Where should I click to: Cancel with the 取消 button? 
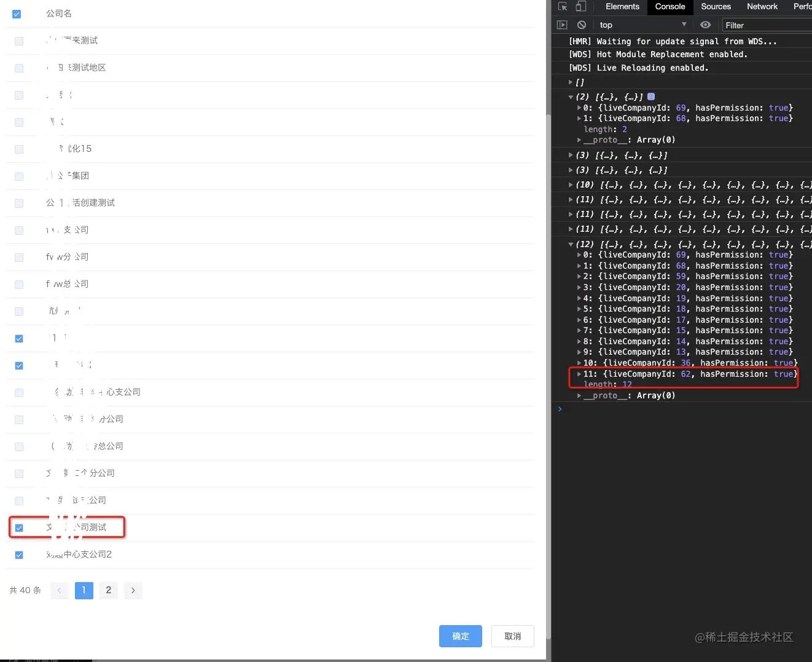(513, 636)
